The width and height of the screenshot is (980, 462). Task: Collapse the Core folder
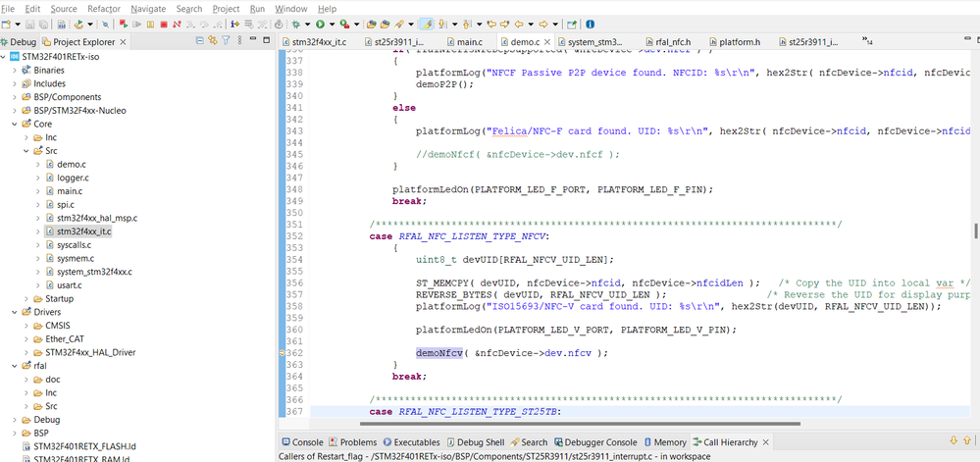pos(12,125)
